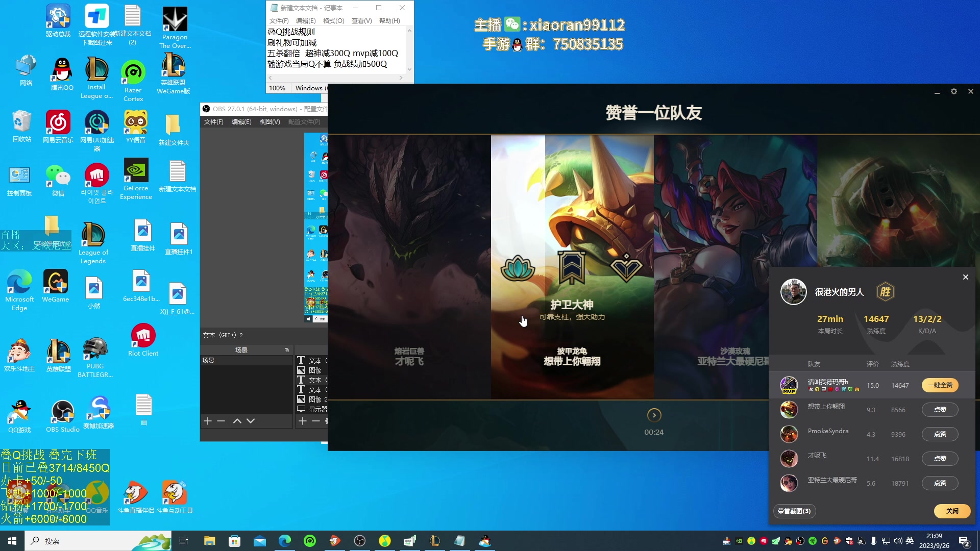This screenshot has width=980, height=551.
Task: Move the scene up in the OBS scenes list
Action: coord(237,421)
